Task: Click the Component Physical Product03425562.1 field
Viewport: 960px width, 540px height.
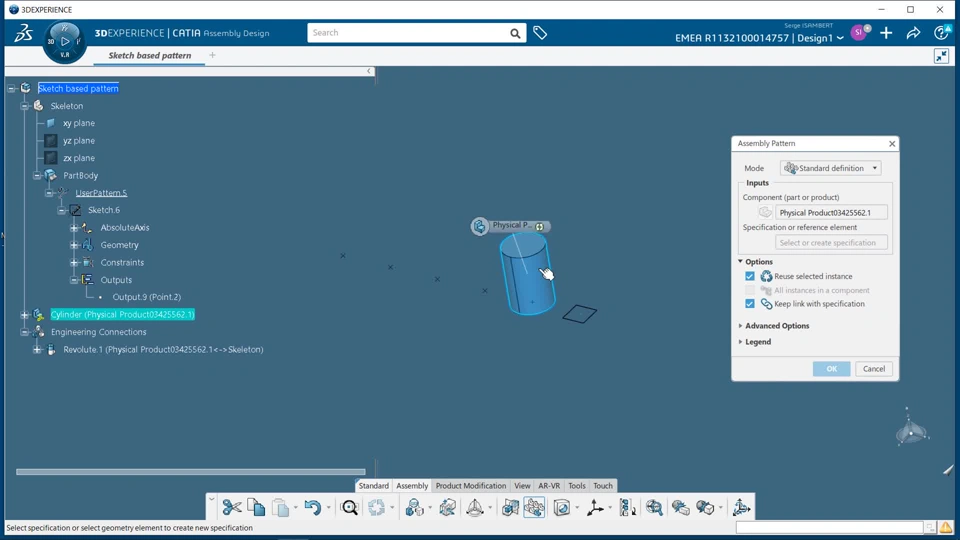Action: pos(831,212)
